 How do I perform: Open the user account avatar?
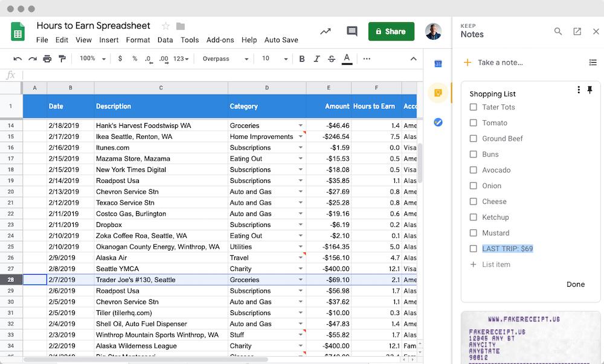[x=433, y=31]
